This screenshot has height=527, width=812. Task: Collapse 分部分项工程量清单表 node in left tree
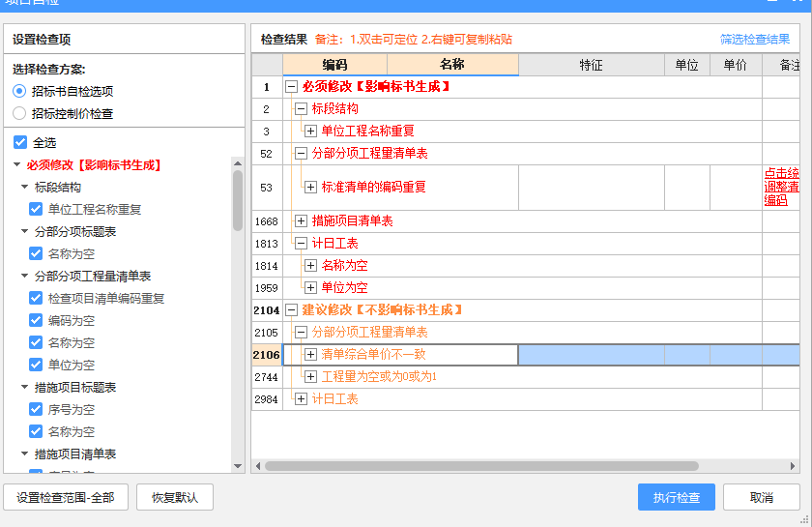point(24,277)
